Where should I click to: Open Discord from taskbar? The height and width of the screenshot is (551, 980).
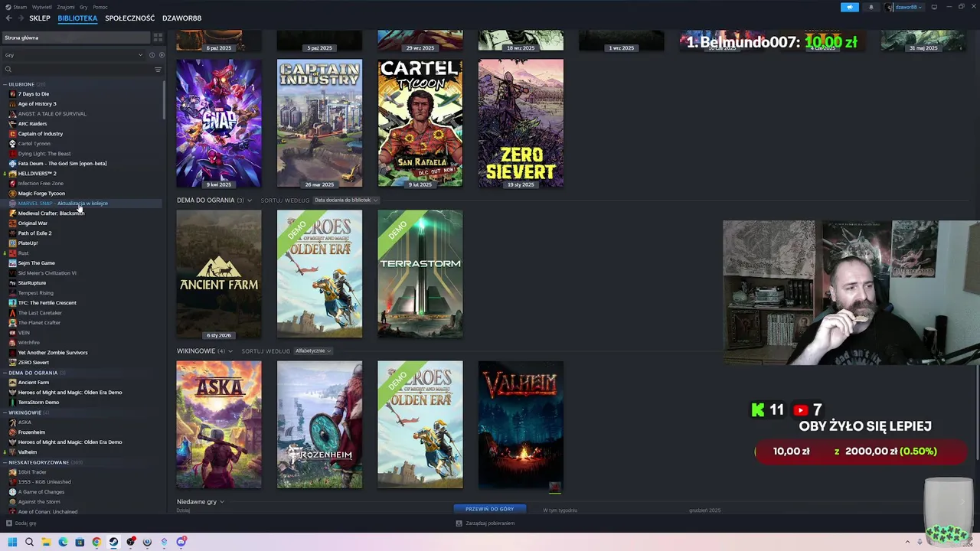(181, 542)
